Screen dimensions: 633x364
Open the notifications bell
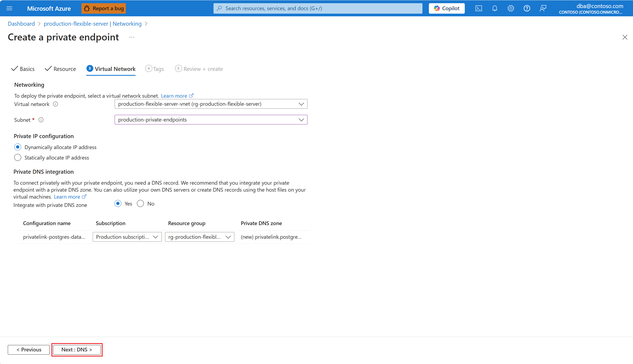[495, 8]
